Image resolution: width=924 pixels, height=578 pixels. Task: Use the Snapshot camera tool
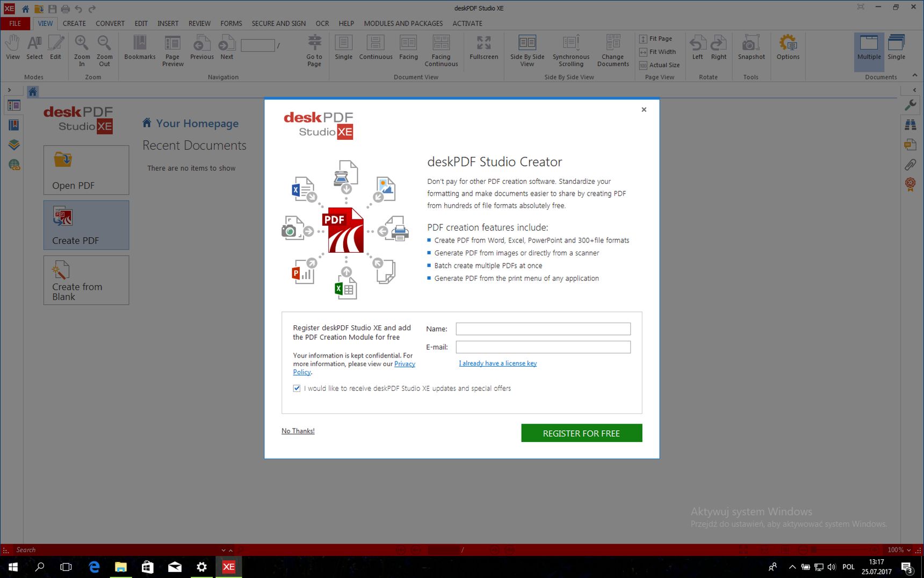tap(751, 47)
